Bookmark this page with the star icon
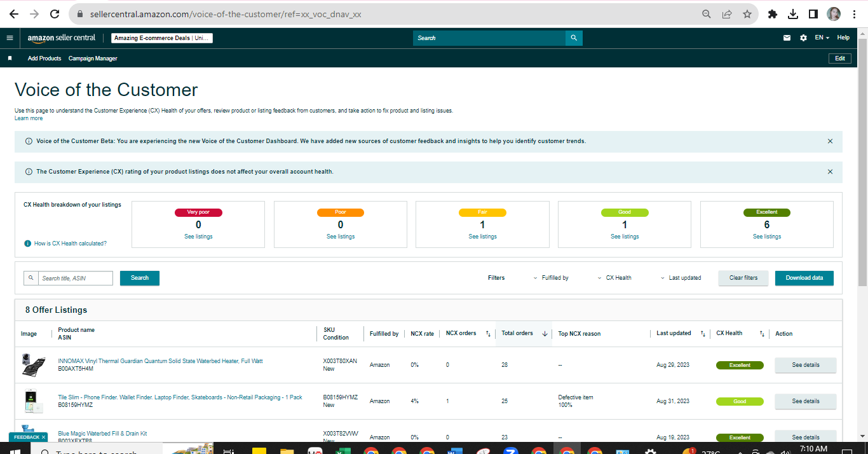 coord(747,14)
